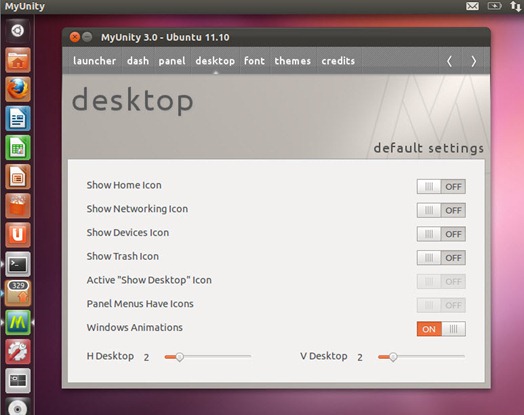Toggle Active "Show Desktop" Icon switch
Screen dimensions: 524x415
pos(441,281)
